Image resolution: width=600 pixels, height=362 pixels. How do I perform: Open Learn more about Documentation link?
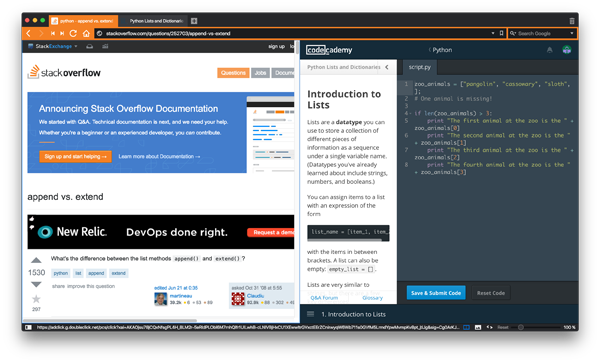coord(159,156)
